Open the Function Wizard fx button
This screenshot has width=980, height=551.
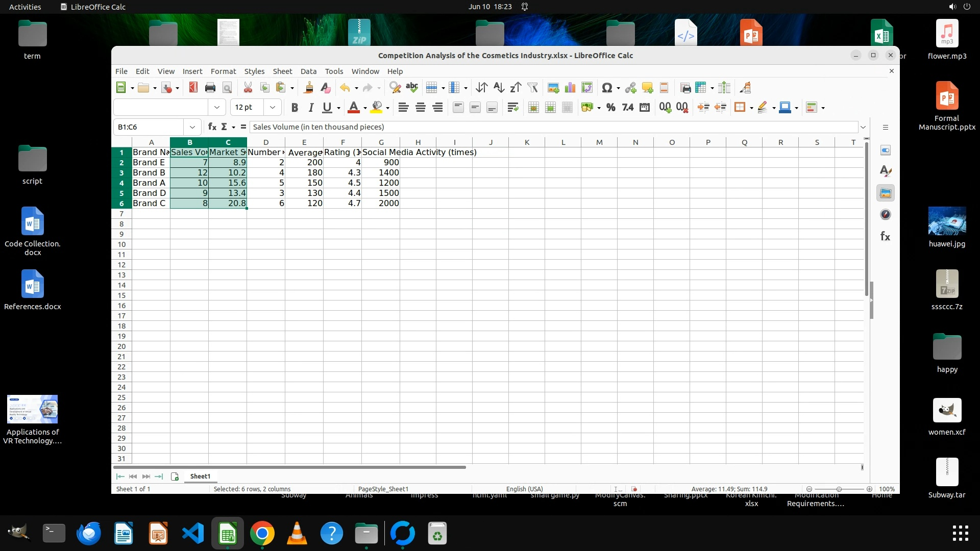[x=212, y=127]
